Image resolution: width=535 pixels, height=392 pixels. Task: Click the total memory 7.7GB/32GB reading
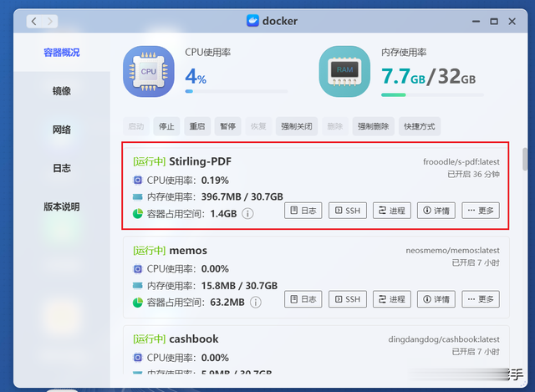click(429, 76)
